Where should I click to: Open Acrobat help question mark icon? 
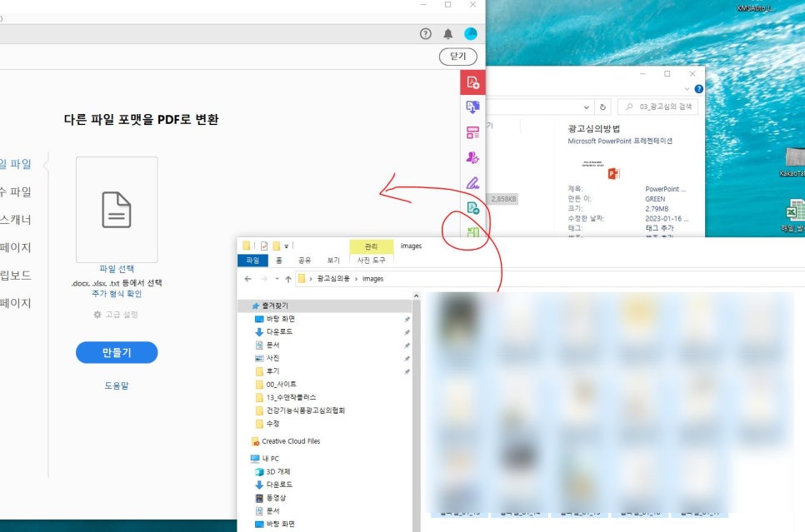pos(426,34)
